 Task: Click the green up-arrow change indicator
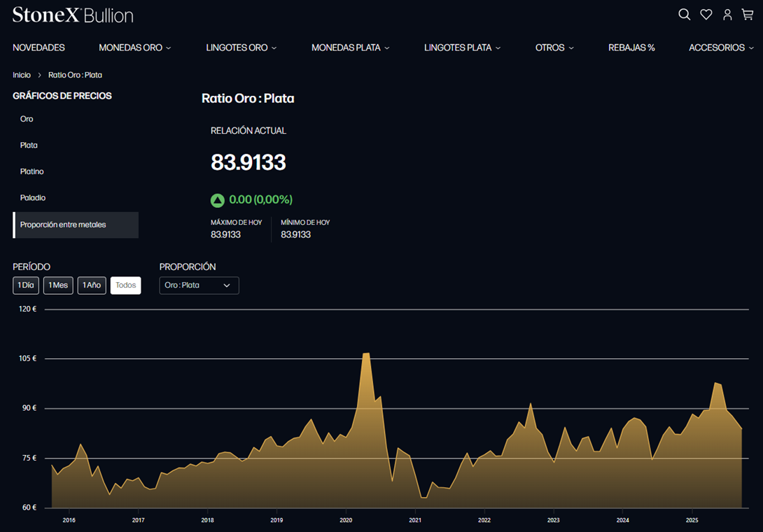point(218,200)
